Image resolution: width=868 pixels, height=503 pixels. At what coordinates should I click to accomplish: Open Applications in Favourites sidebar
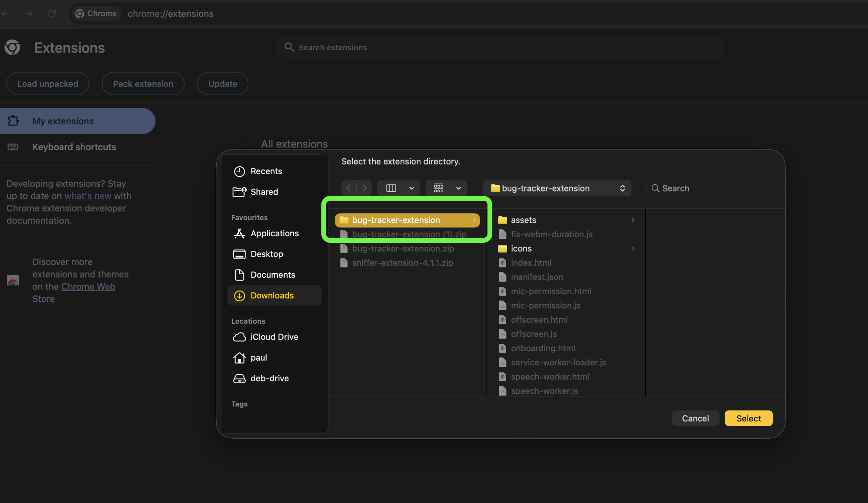(274, 234)
